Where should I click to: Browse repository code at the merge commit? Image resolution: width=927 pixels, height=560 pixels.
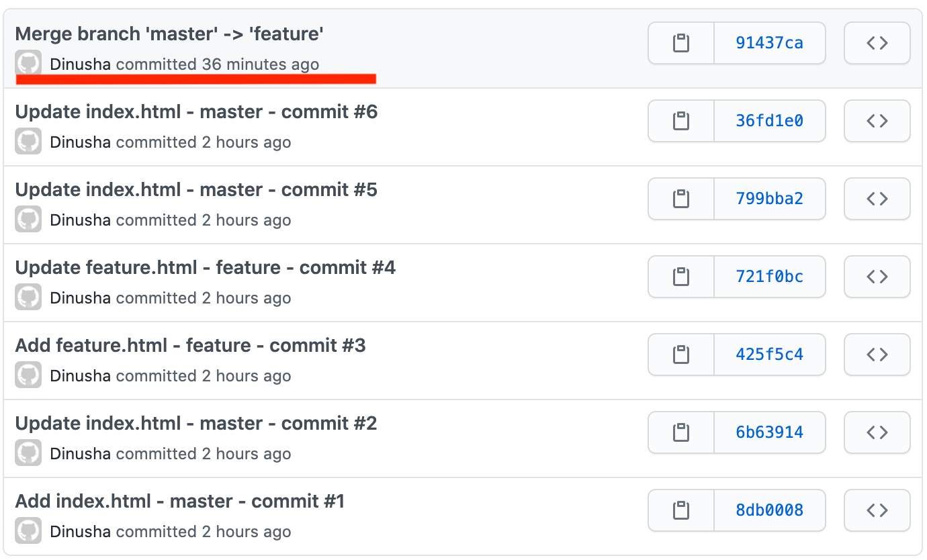pos(877,42)
